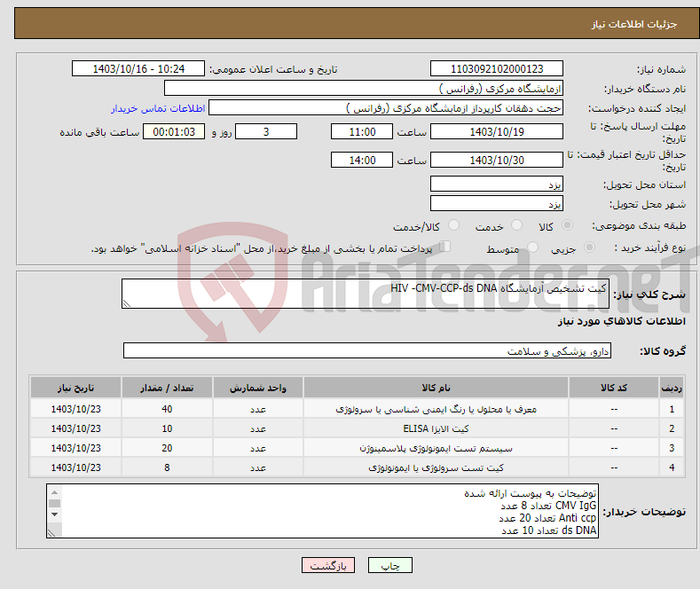Click the announcement date field 1403/10/16 - 10:24
This screenshot has height=589, width=700.
click(138, 68)
